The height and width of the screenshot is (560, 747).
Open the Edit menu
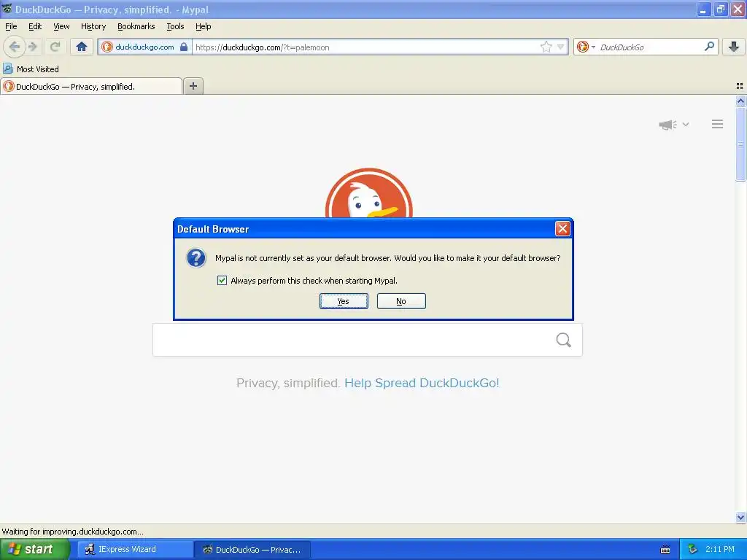click(35, 26)
